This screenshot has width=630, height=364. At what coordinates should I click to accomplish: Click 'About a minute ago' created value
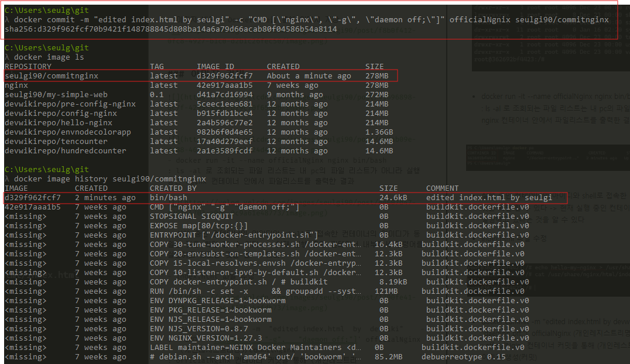pos(309,75)
